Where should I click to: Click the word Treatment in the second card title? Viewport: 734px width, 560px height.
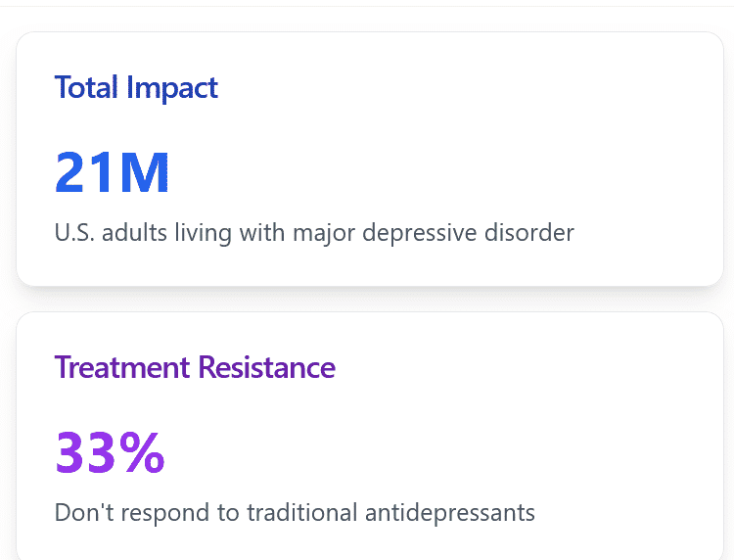click(x=122, y=366)
